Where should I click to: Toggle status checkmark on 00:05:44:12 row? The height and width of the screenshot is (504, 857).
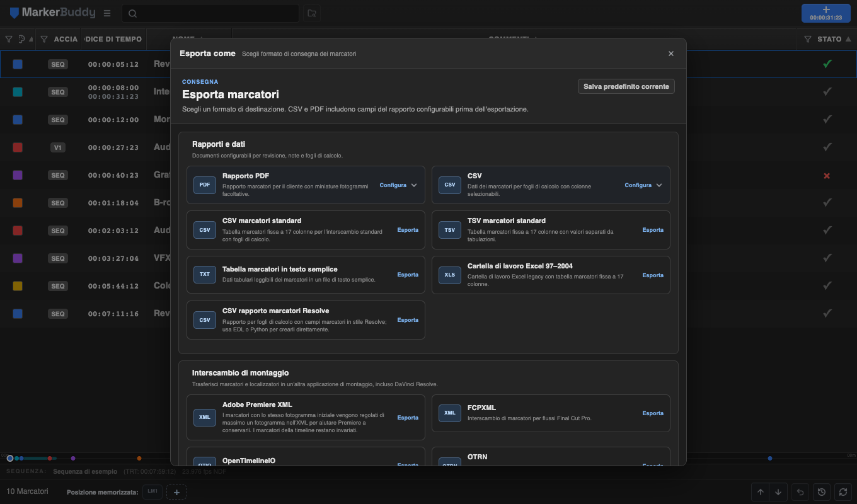pos(827,285)
